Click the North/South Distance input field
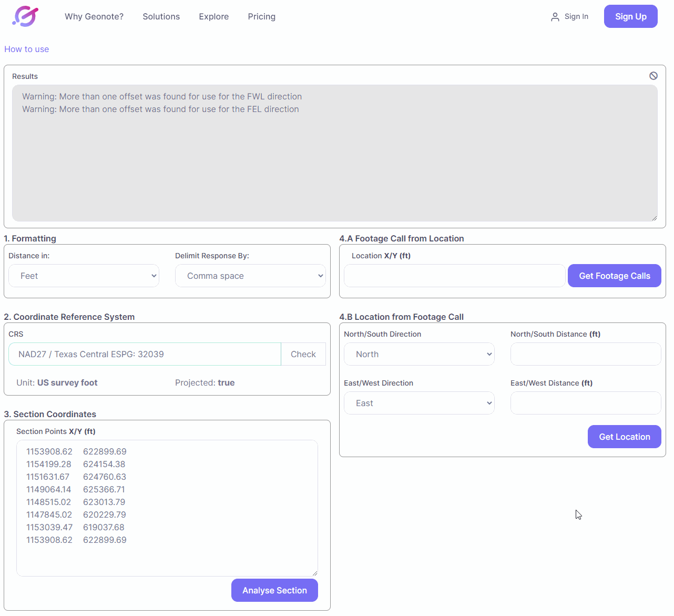This screenshot has height=616, width=674. pos(585,354)
